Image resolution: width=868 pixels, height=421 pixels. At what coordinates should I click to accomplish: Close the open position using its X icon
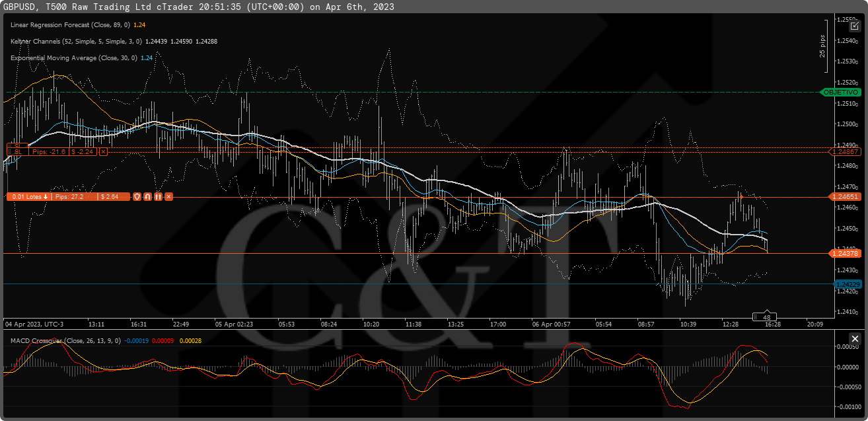pos(168,196)
